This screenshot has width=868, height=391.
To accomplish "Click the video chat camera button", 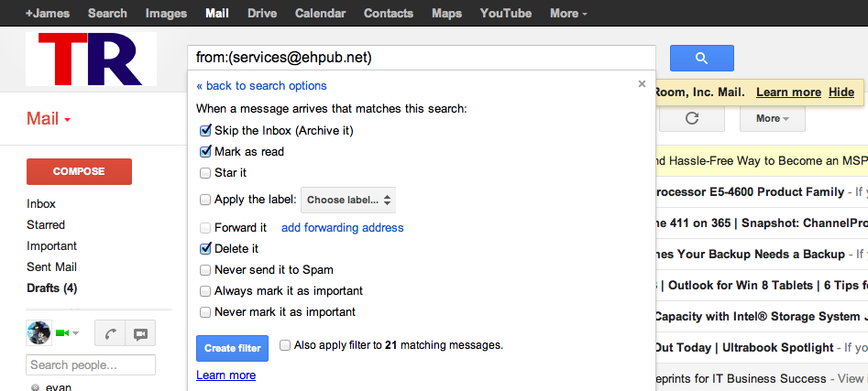I will click(x=140, y=333).
